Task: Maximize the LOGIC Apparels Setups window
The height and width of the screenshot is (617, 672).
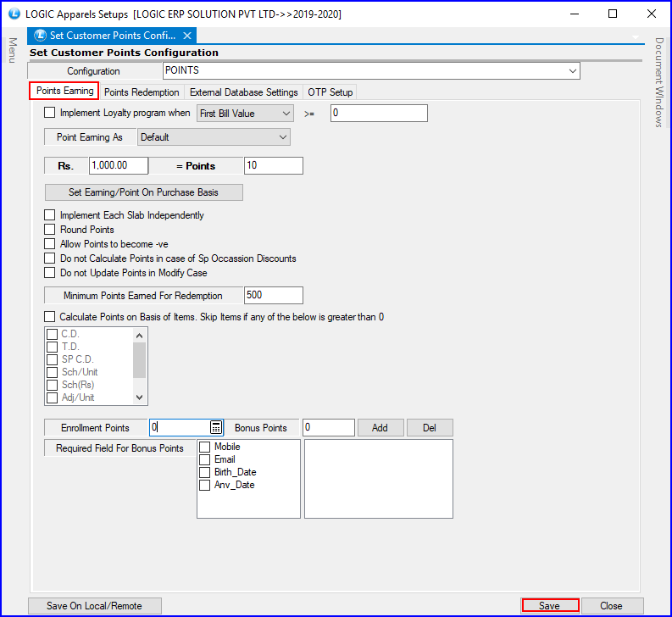Action: pyautogui.click(x=613, y=14)
